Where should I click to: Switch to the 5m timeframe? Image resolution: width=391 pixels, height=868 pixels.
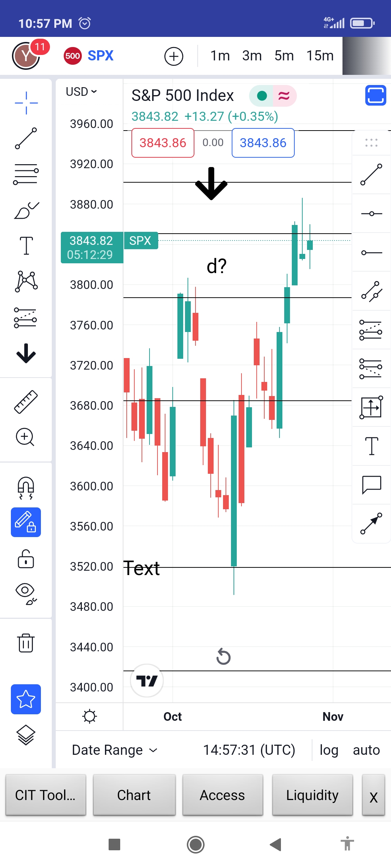tap(284, 56)
